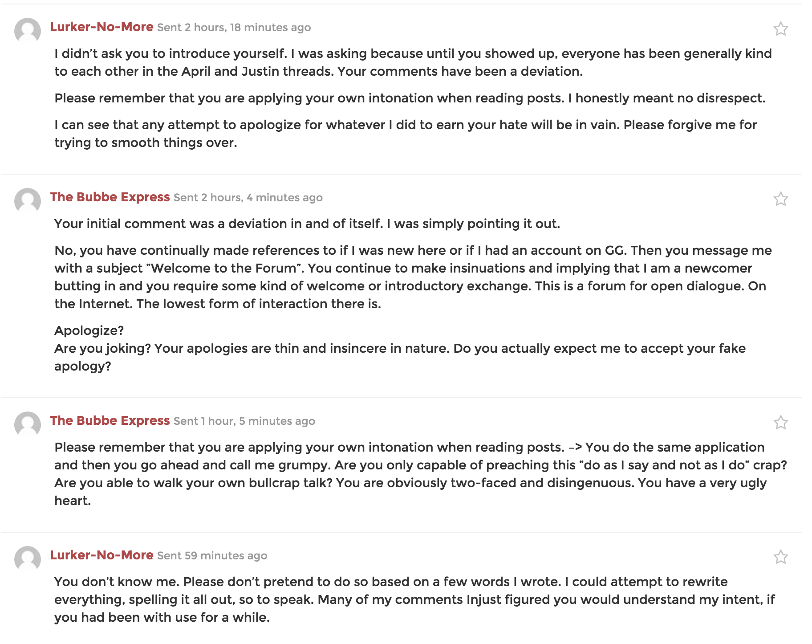Visit The Bubbe Express profile link, 1 hour ago message
The image size is (812, 644).
coord(110,421)
